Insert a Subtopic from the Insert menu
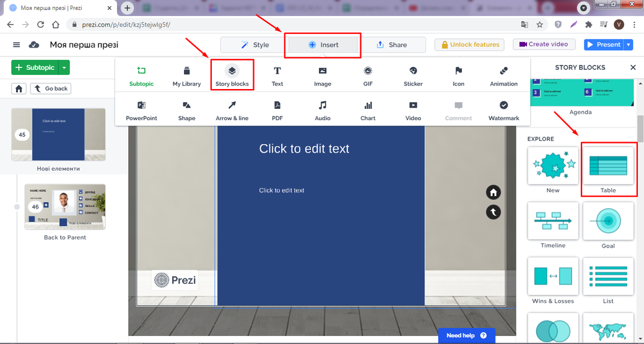Viewport: 644px width, 344px height. [141, 77]
